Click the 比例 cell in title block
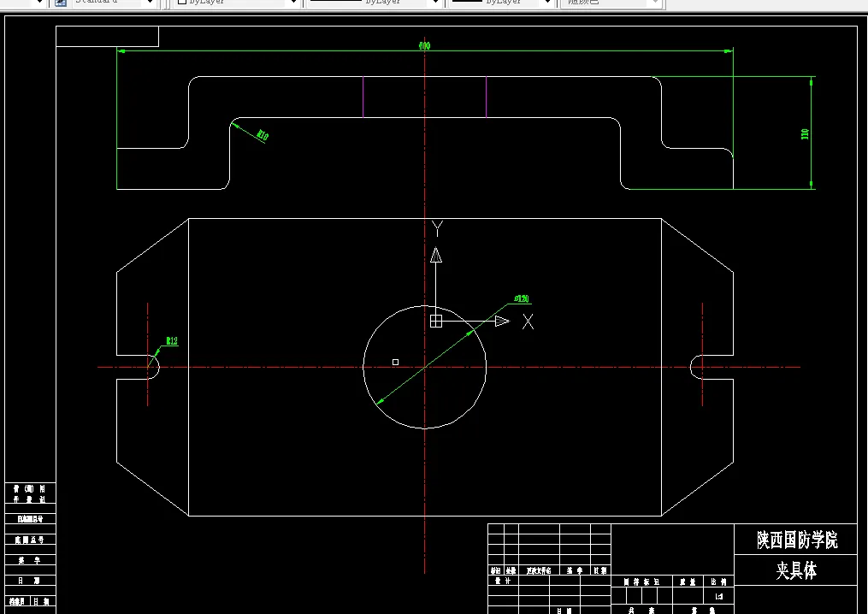The image size is (868, 614). pyautogui.click(x=718, y=582)
